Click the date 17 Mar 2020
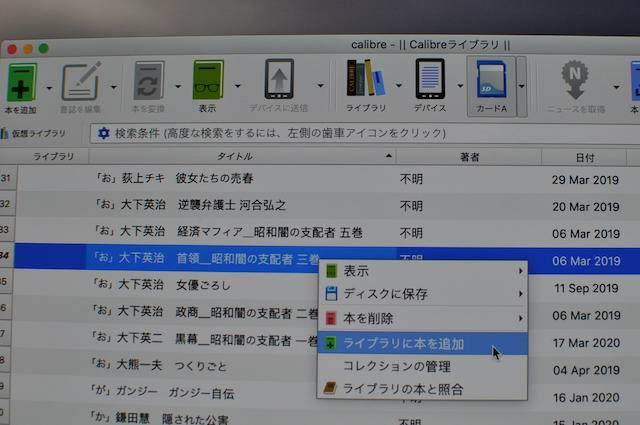 587,343
